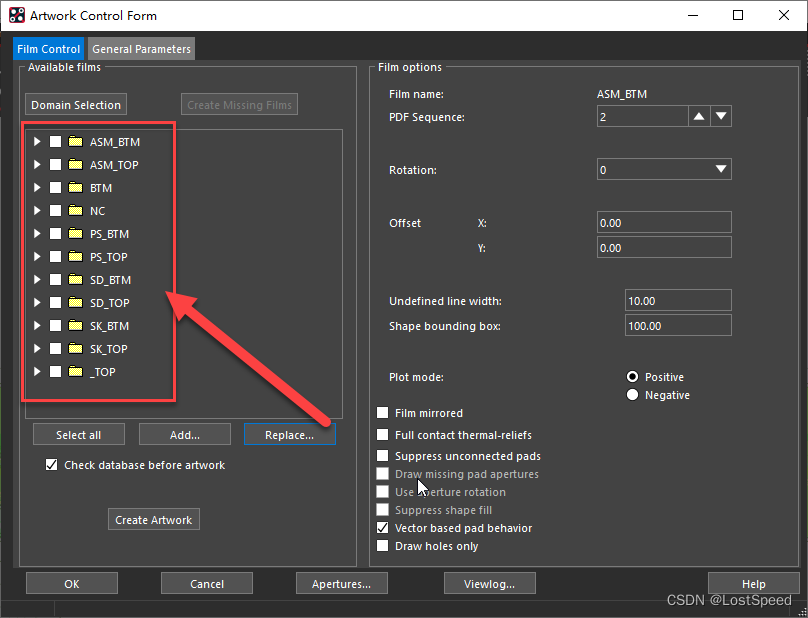Switch to General Parameters tab
Image resolution: width=808 pixels, height=618 pixels.
141,49
